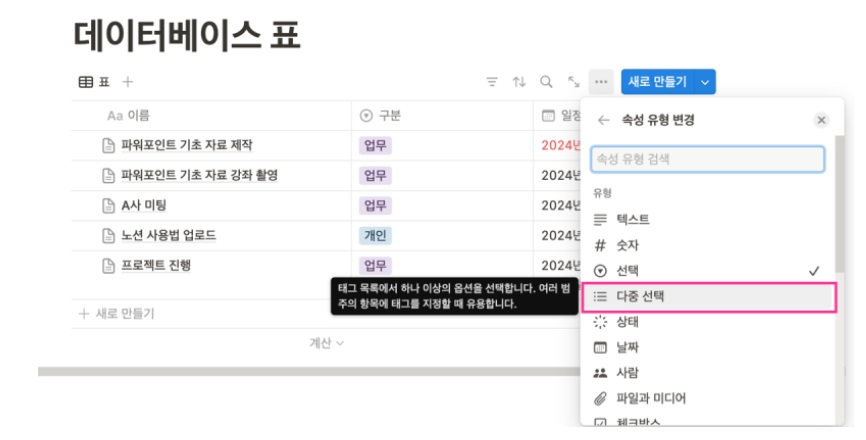
Task: Click 업무 tag in 프로젝트 진행 row
Action: (x=375, y=266)
